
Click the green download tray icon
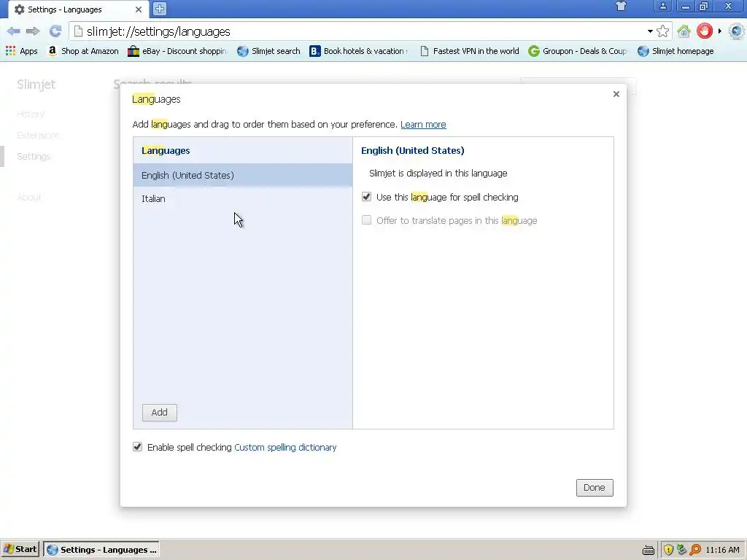click(x=682, y=550)
